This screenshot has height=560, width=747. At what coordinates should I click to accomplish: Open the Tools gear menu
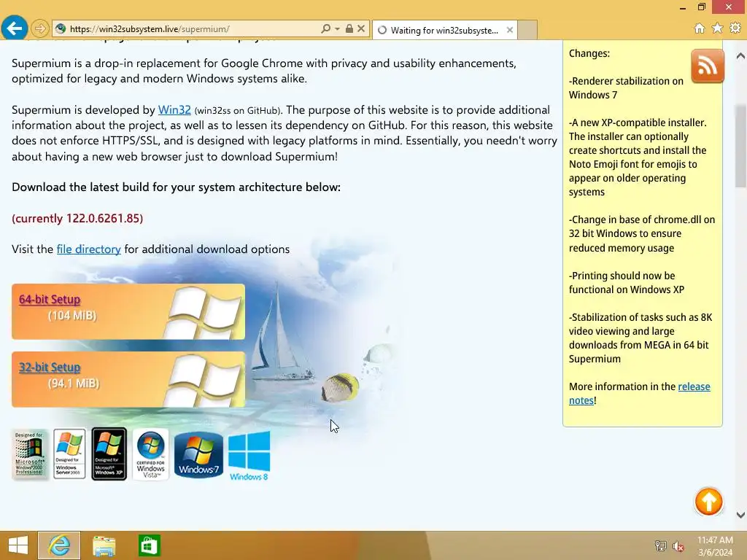tap(735, 28)
